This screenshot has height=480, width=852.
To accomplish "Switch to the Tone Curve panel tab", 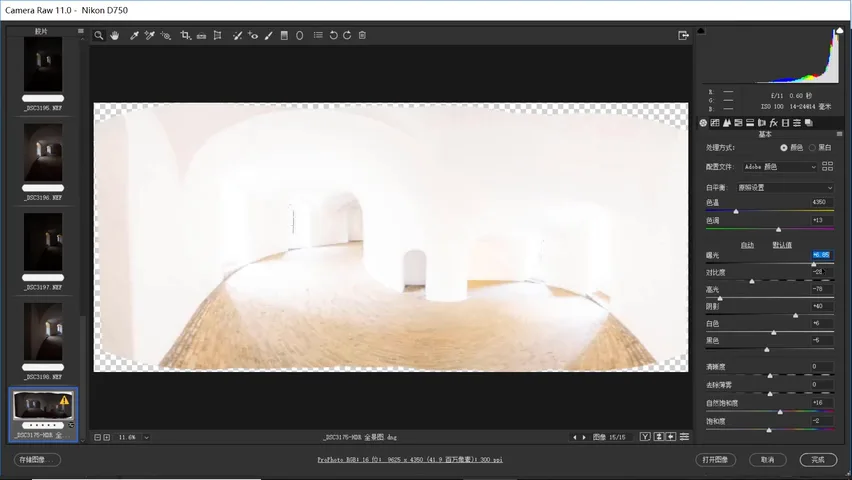I will tap(715, 123).
